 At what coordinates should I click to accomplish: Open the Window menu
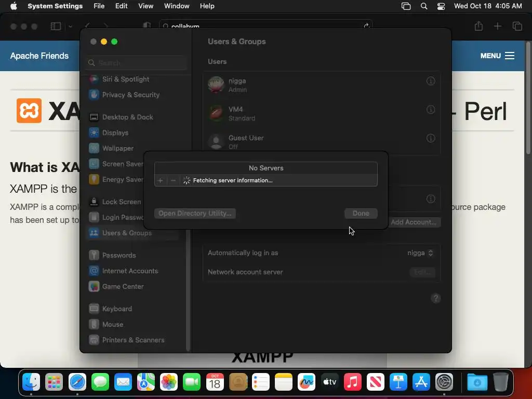click(177, 6)
